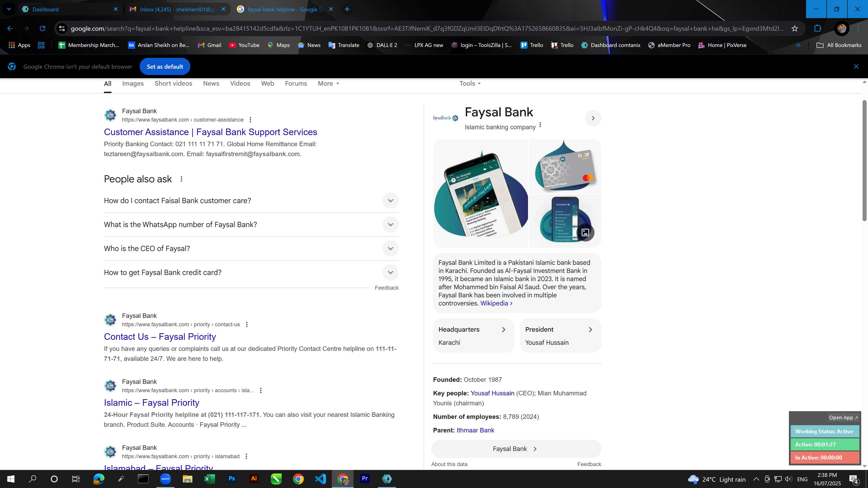Open the tab search dropdown arrow
The image size is (868, 488).
point(9,9)
